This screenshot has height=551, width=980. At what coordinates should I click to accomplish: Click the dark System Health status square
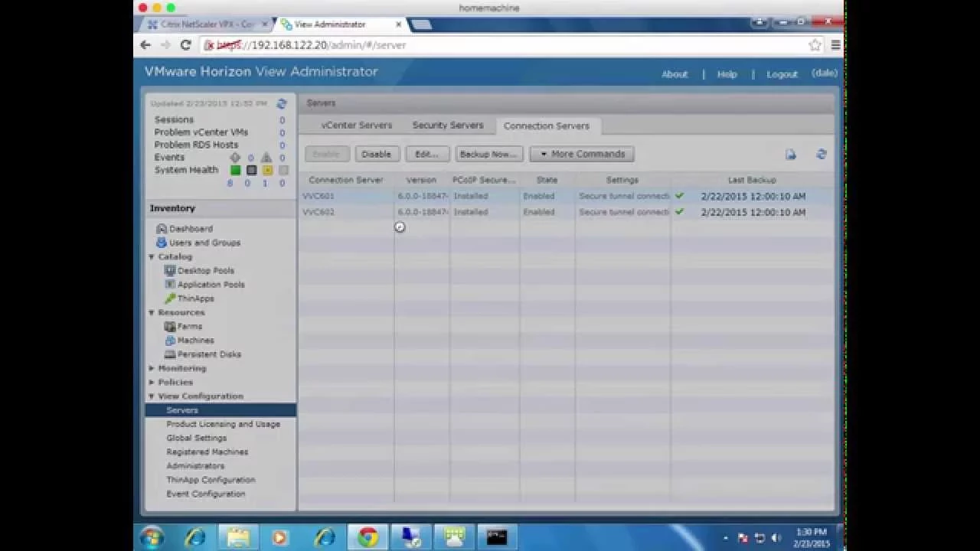pyautogui.click(x=251, y=170)
